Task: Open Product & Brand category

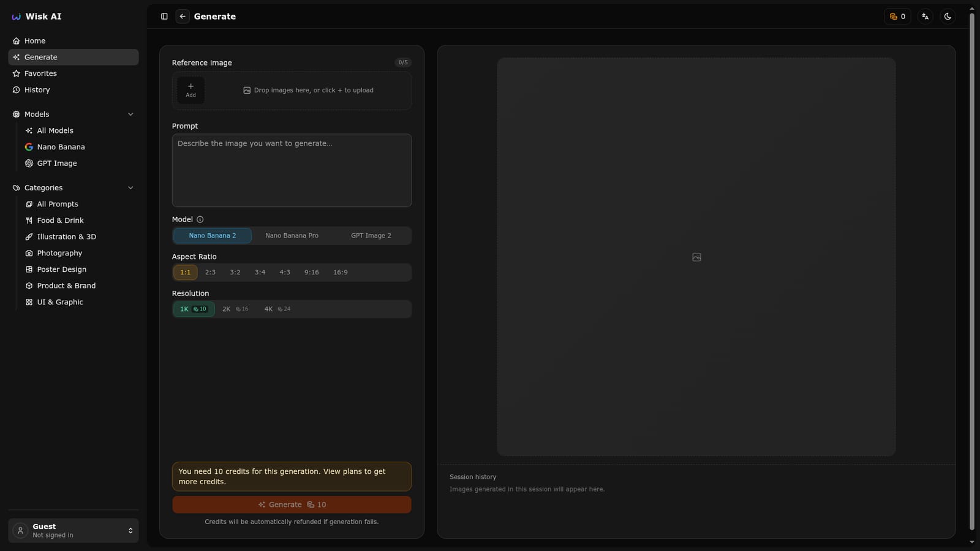Action: (x=80, y=286)
